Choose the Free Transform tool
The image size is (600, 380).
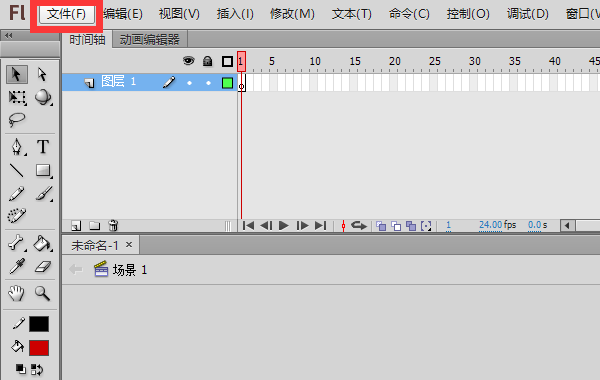[x=17, y=98]
